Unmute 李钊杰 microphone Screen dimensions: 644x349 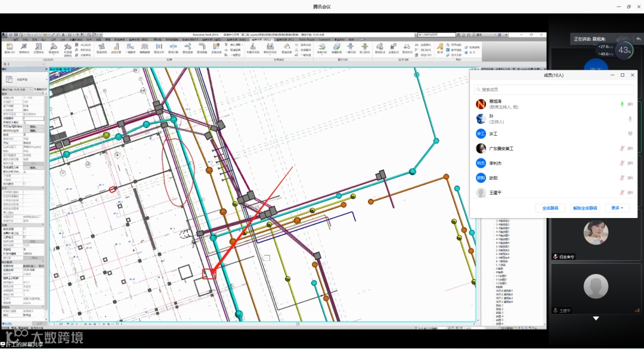click(622, 163)
